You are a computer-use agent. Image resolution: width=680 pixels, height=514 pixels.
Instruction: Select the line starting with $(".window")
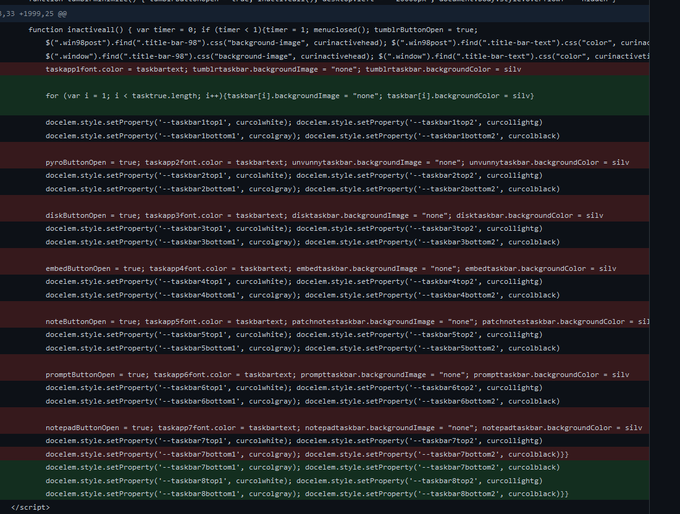point(324,56)
